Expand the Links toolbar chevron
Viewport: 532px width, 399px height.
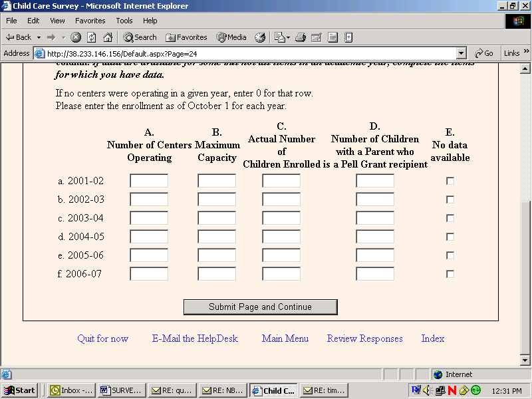526,51
